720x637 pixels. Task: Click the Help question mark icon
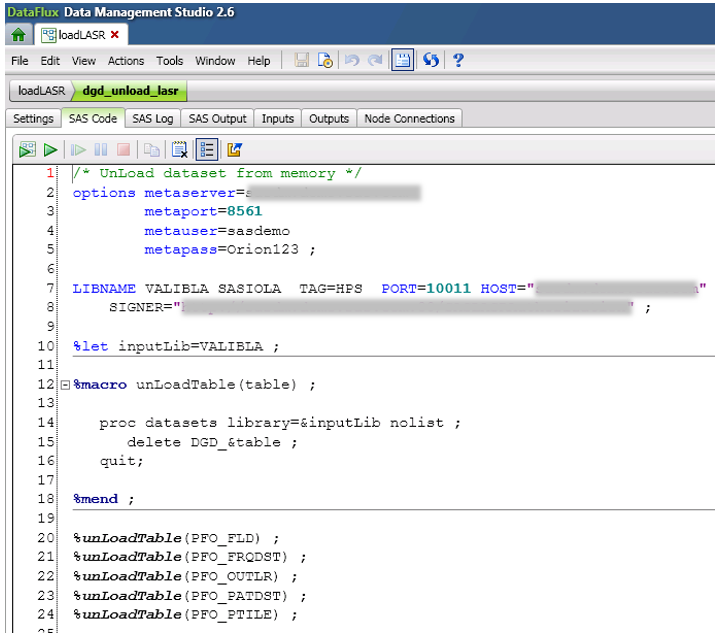458,61
